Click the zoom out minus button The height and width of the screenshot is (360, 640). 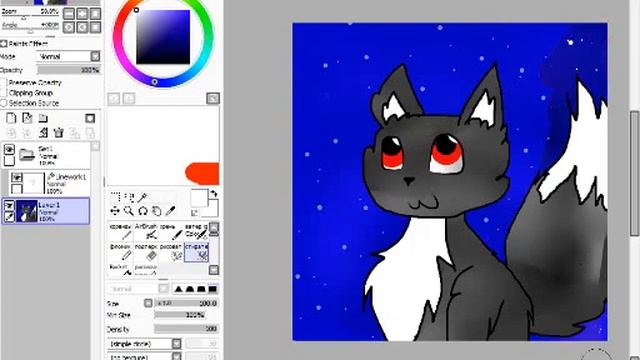click(x=69, y=14)
